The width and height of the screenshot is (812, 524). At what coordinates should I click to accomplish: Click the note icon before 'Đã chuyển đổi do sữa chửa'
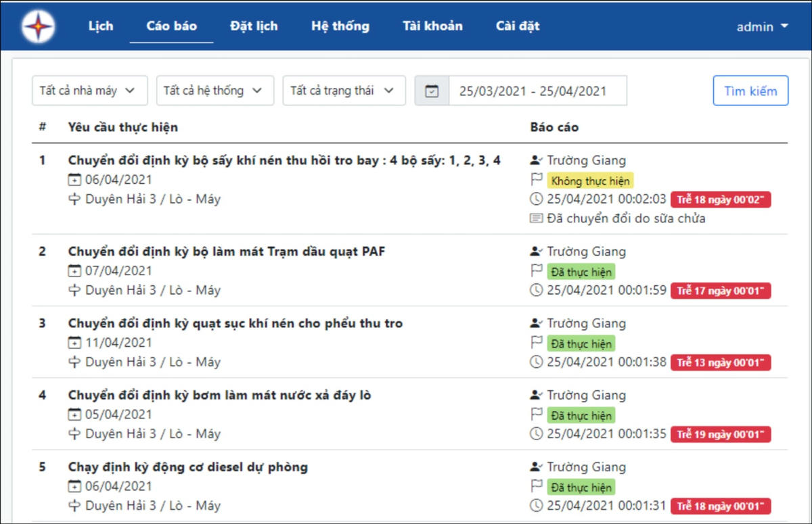535,218
